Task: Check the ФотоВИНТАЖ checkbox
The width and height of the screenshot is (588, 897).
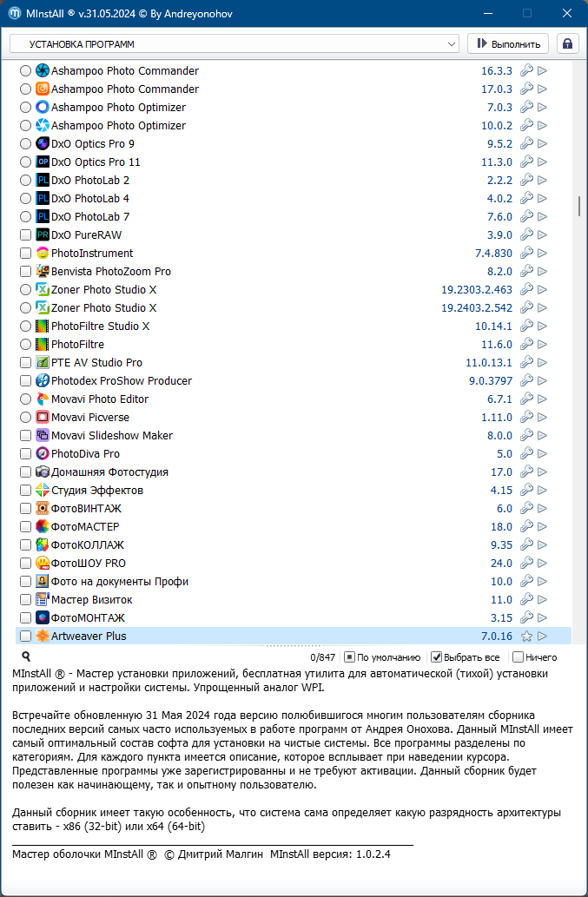Action: click(25, 509)
